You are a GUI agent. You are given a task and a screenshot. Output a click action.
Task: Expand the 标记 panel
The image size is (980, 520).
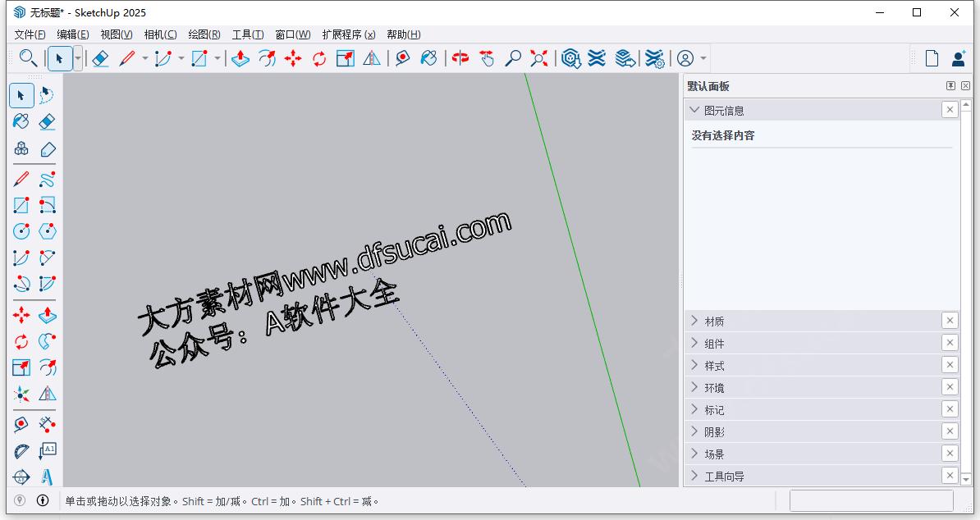click(x=694, y=409)
